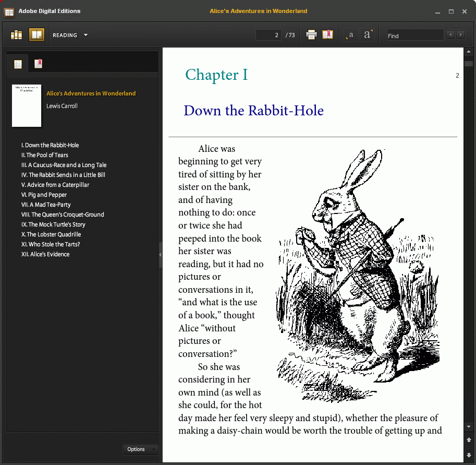Image resolution: width=476 pixels, height=465 pixels.
Task: Go to III. A Caucus-Race and a Long Tale
Action: pyautogui.click(x=64, y=165)
